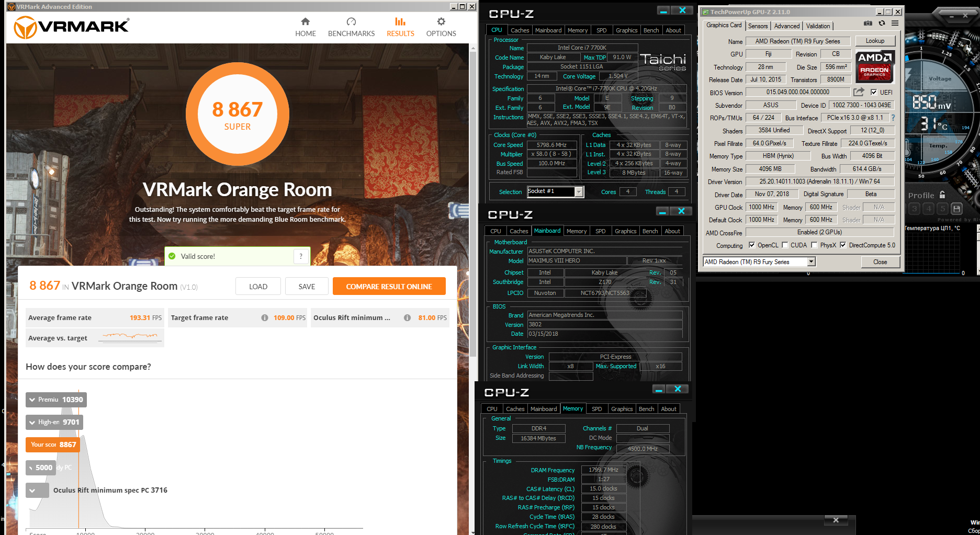This screenshot has width=980, height=535.
Task: Click Driver Version field in GPU-Z
Action: [x=819, y=181]
